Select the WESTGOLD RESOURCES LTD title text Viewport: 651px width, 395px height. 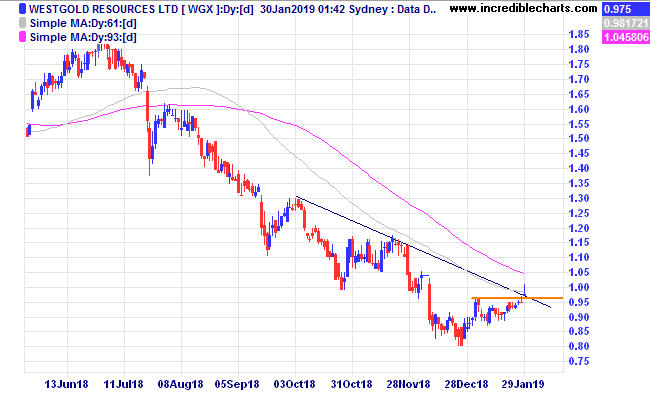pos(103,9)
